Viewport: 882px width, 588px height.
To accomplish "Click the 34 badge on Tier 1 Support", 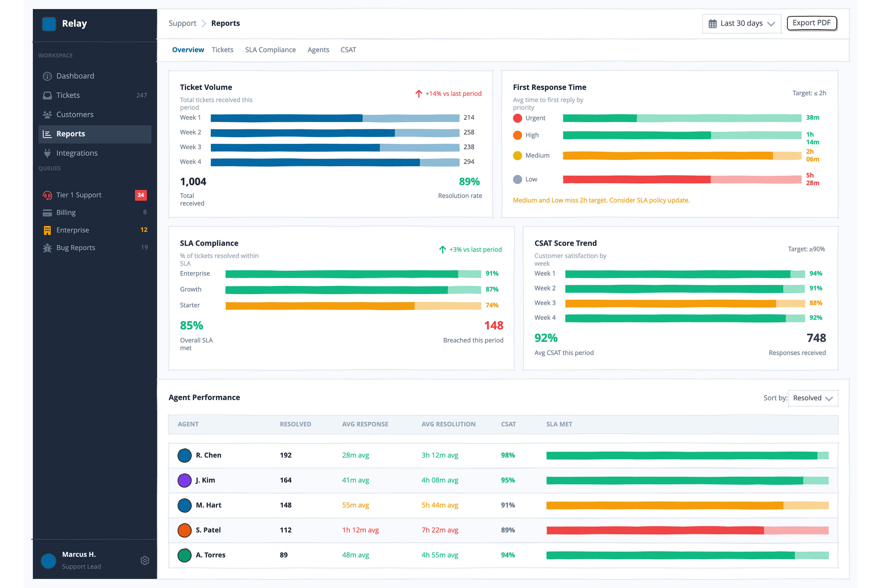I will pyautogui.click(x=141, y=195).
